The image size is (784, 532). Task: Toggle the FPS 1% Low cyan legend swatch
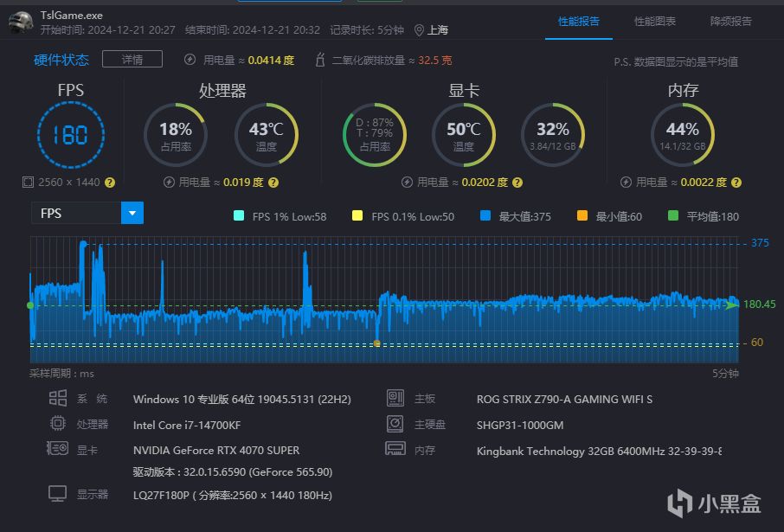click(239, 215)
